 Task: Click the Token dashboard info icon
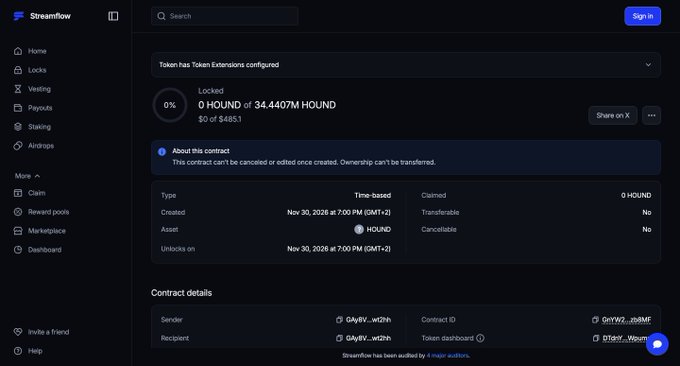pyautogui.click(x=480, y=338)
